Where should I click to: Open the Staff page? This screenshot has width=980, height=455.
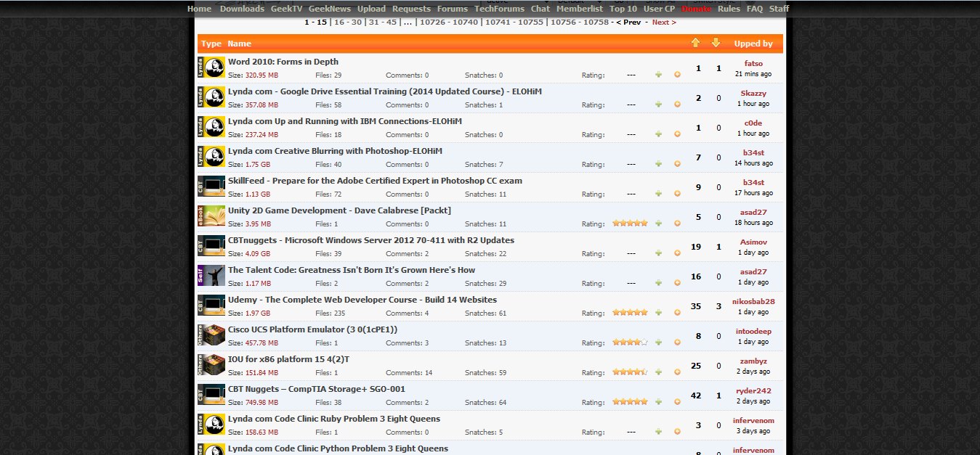779,9
